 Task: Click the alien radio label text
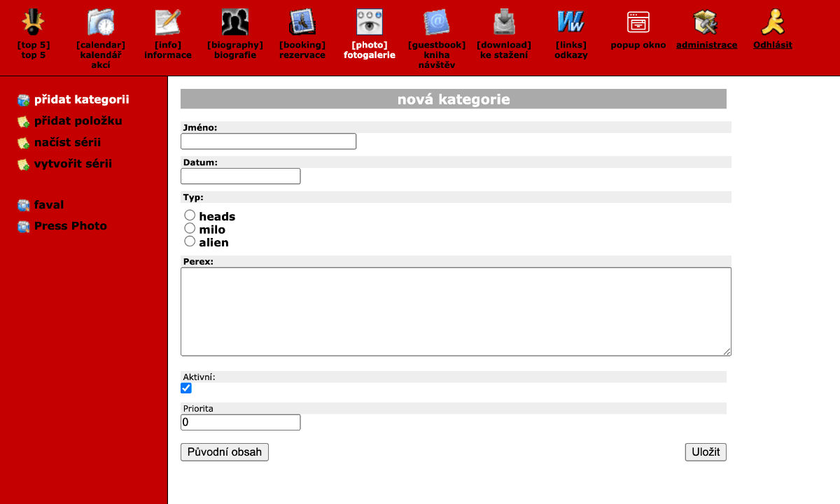click(213, 243)
